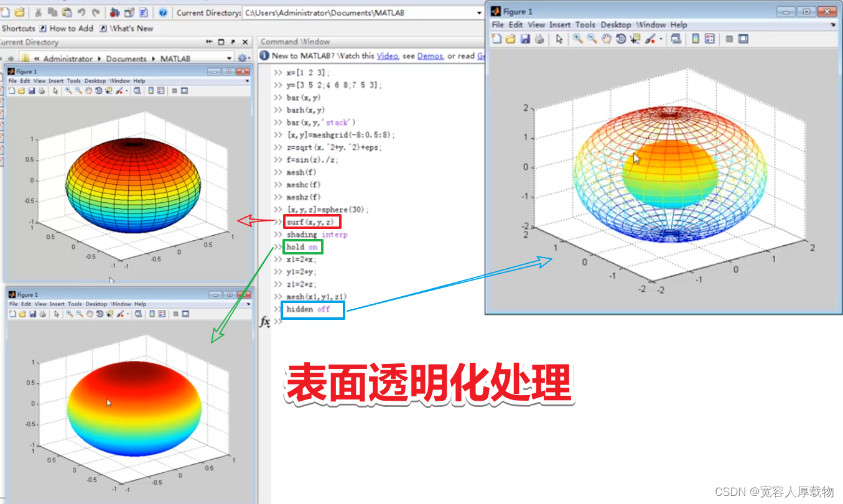Print the figure from mesh-sphere Figure window

point(539,39)
